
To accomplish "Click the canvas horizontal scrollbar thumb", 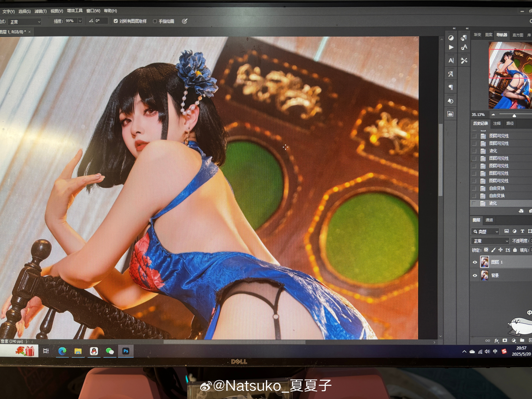I will coord(235,342).
